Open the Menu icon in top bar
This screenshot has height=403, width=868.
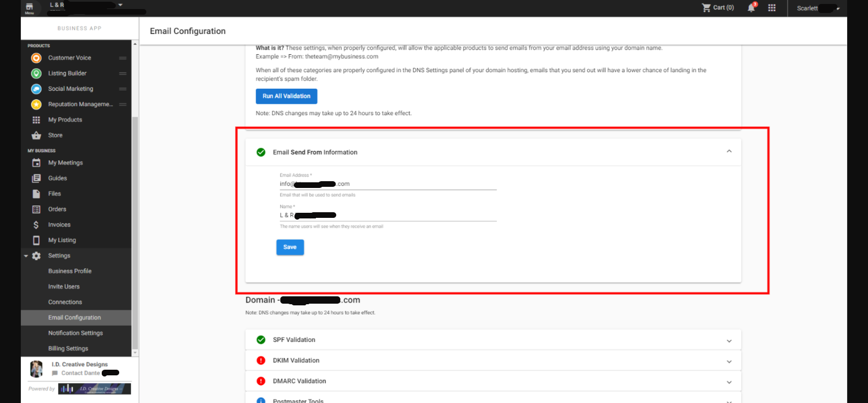[x=29, y=8]
